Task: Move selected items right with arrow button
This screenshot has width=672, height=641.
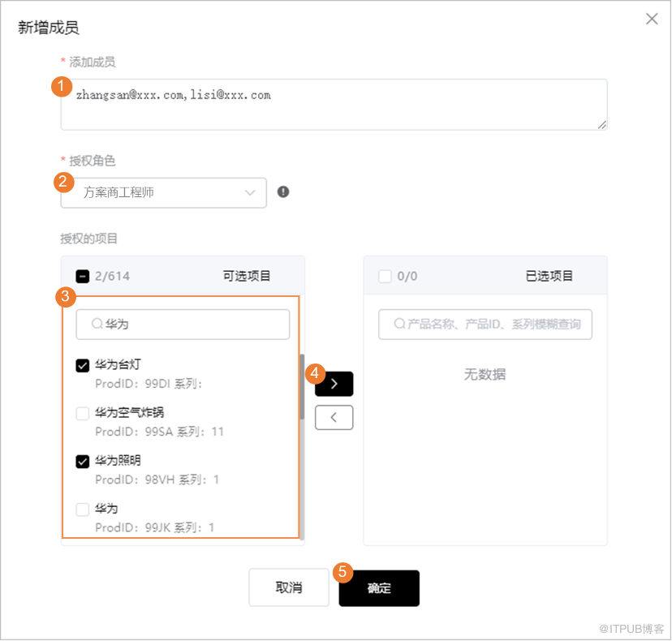Action: 334,384
